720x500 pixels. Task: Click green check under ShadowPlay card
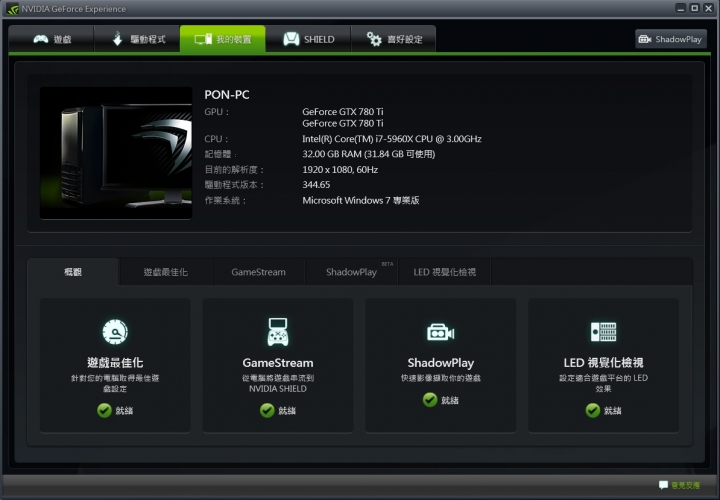coord(430,400)
